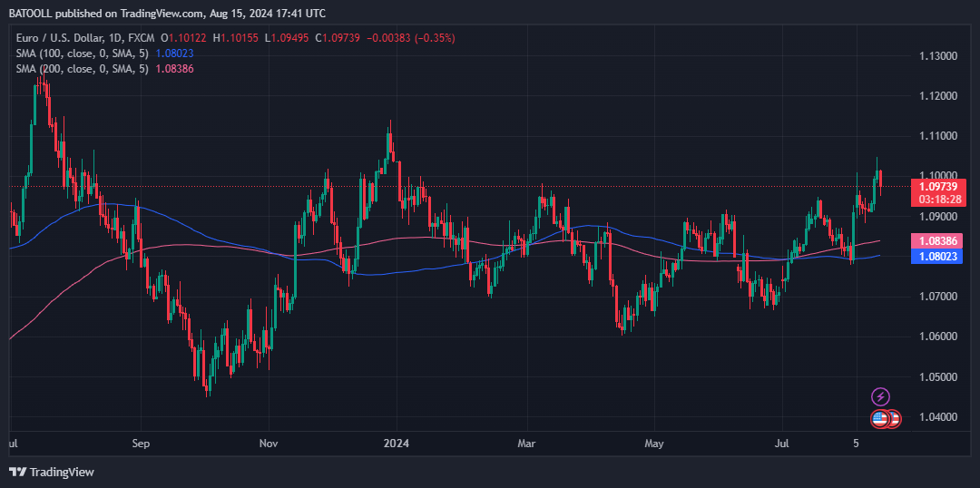Click the Nov label on the time axis

pyautogui.click(x=269, y=444)
